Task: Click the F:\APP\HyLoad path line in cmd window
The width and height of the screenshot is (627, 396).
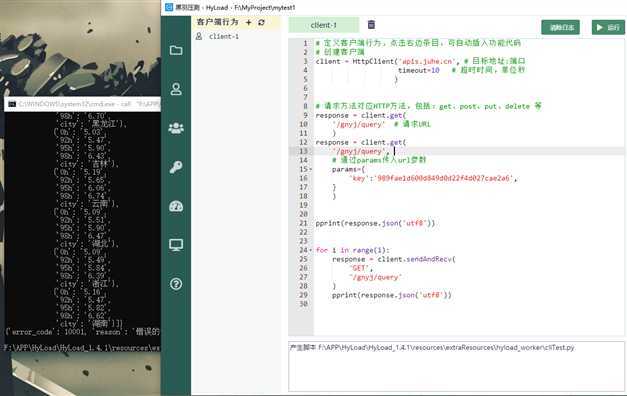Action: (x=82, y=348)
